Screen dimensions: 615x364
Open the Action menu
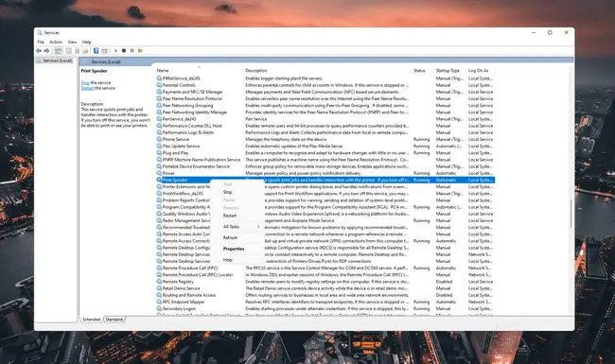[56, 42]
